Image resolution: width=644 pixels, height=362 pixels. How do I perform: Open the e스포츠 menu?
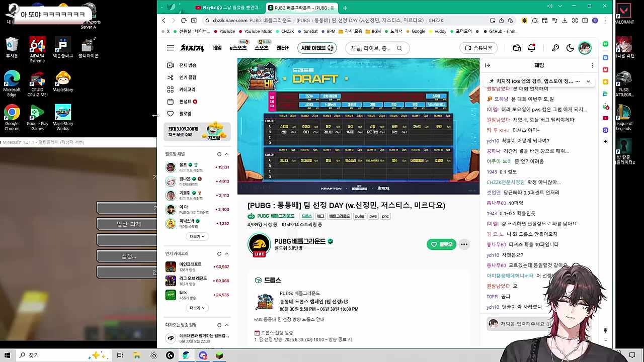238,48
